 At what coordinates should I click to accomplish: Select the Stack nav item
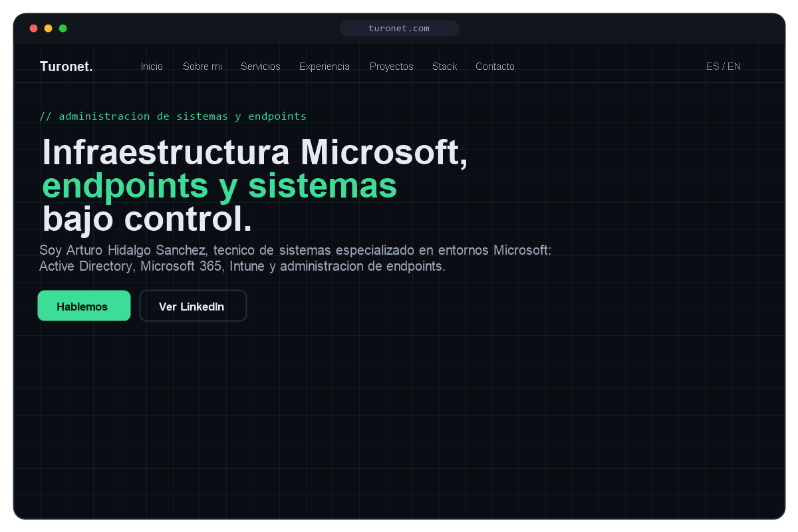445,66
